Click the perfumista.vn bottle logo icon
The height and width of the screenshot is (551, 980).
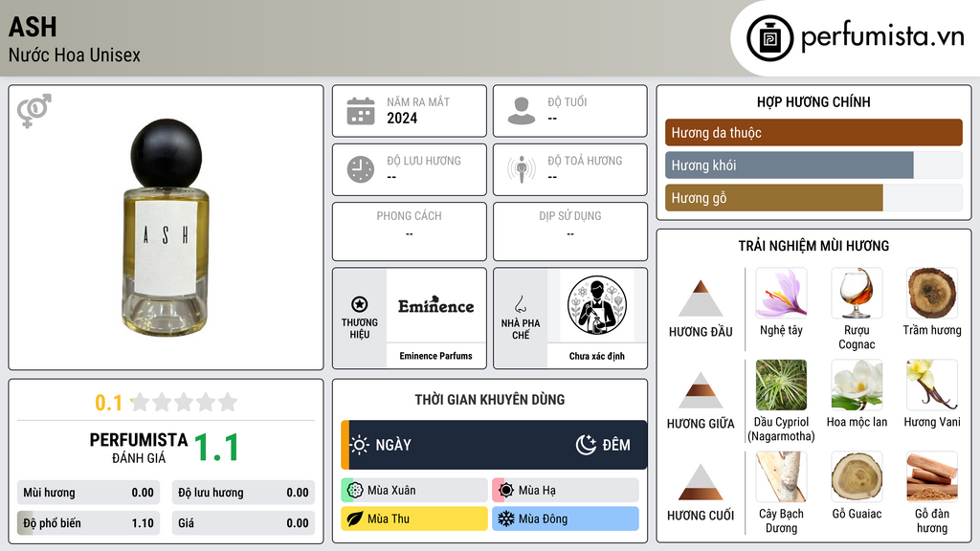(769, 38)
